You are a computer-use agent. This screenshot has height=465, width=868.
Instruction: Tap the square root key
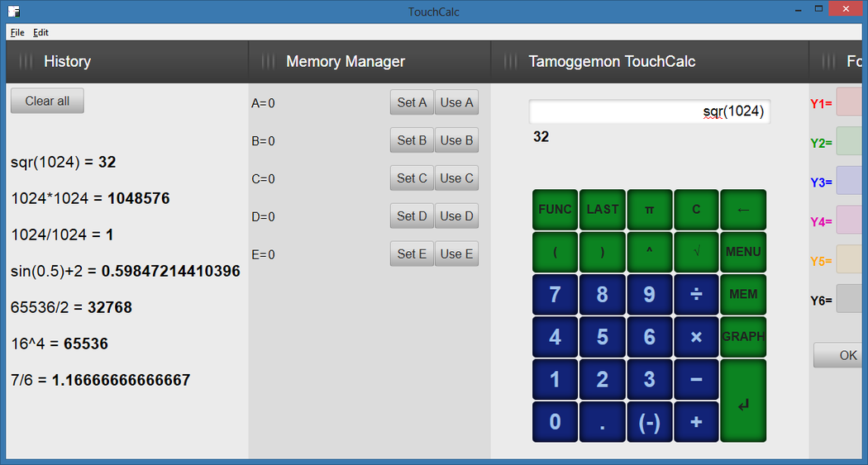[696, 252]
